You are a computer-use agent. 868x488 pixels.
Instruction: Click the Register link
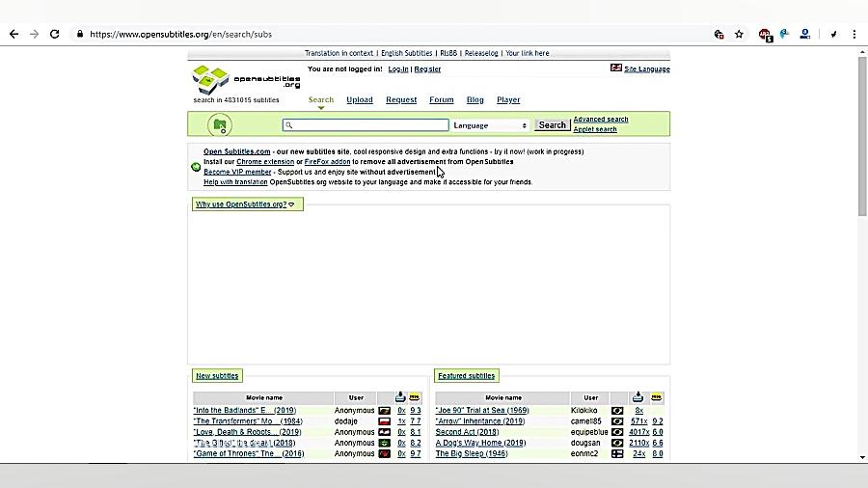[427, 69]
